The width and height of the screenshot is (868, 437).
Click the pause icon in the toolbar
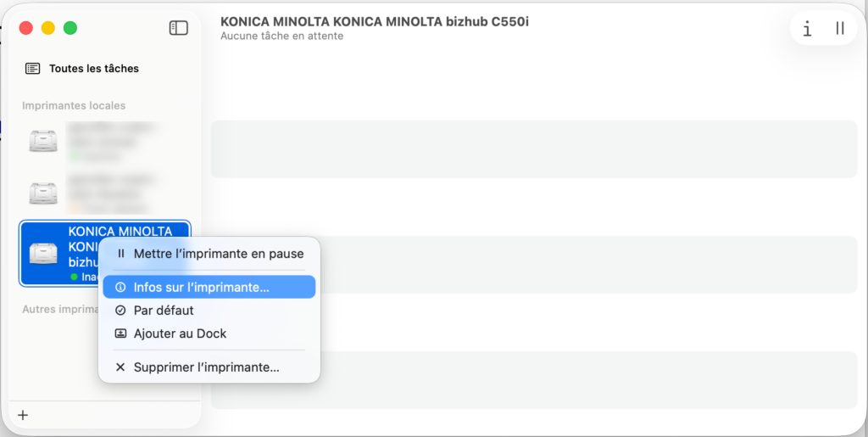(x=840, y=28)
